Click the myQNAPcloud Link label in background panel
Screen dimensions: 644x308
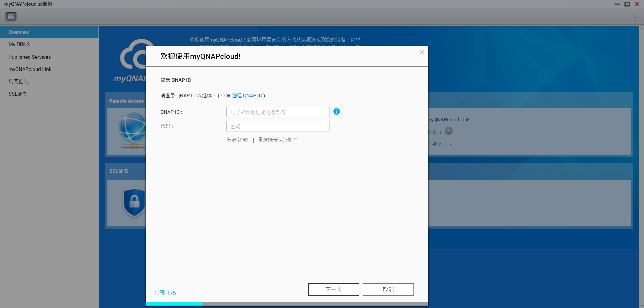click(x=449, y=120)
